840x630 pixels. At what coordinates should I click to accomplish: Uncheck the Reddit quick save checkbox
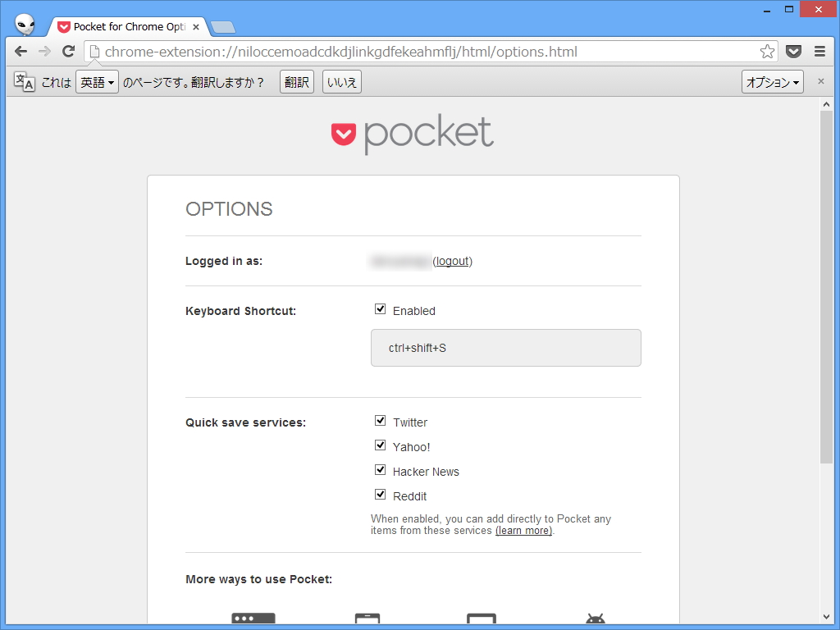click(381, 495)
